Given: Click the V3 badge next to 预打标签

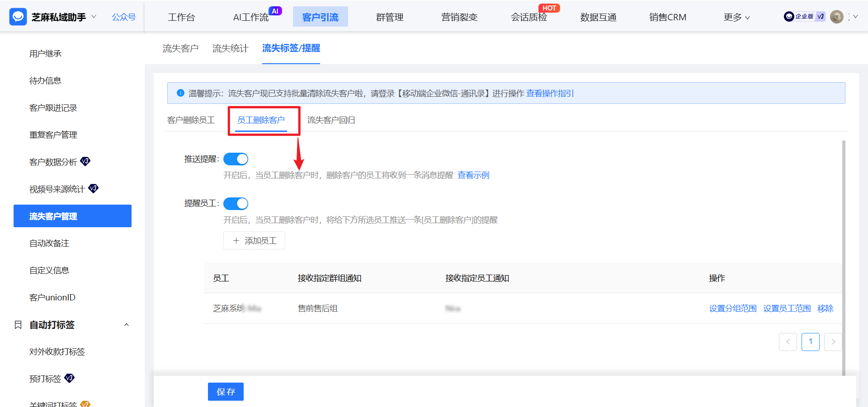Looking at the screenshot, I should pos(69,379).
